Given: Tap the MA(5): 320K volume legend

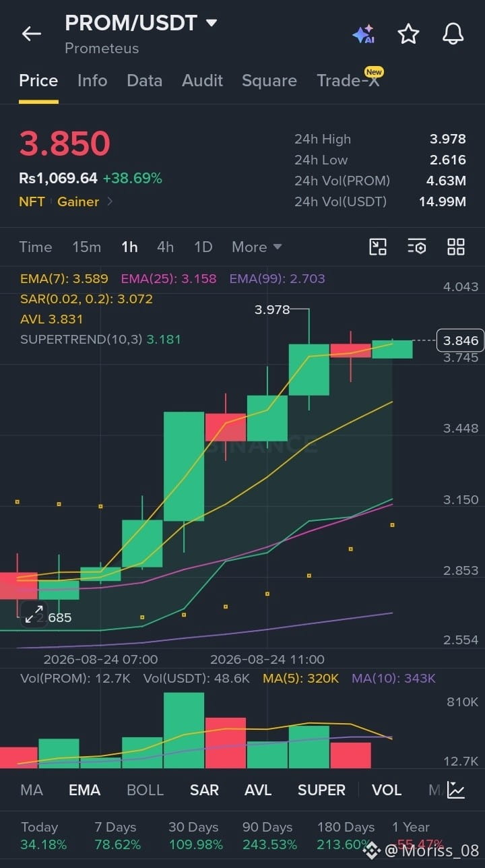Looking at the screenshot, I should point(301,678).
